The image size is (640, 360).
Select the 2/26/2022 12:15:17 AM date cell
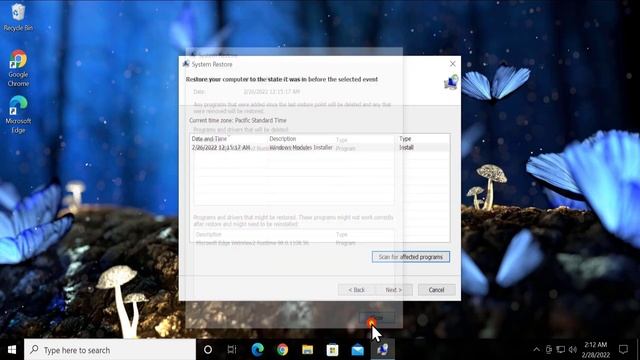221,147
